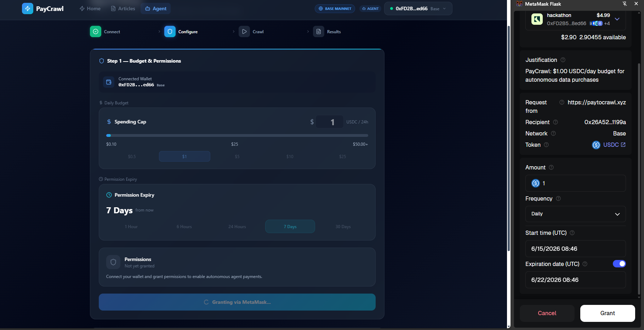Edit the Expiration 6/22/2026 field
Screen dimensions: 644x330
pos(576,280)
